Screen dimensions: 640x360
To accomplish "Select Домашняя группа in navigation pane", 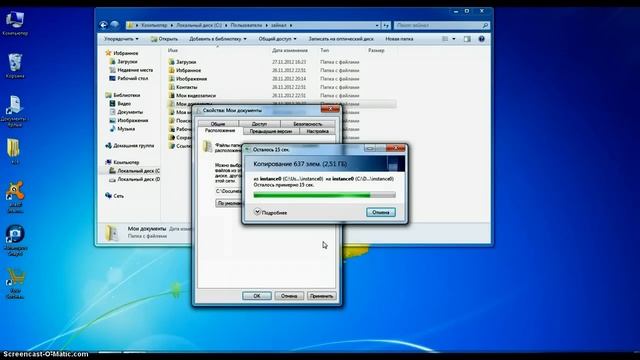I will (x=129, y=145).
